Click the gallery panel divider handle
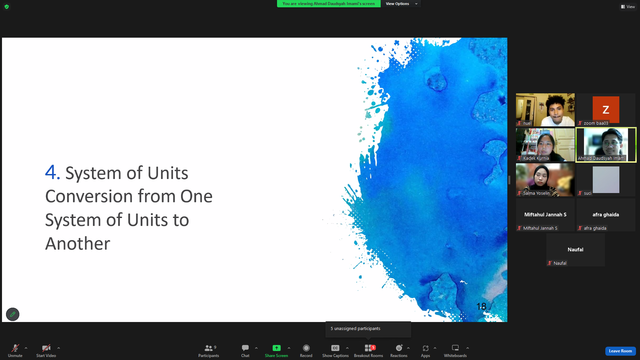This screenshot has width=640, height=360. 509,180
